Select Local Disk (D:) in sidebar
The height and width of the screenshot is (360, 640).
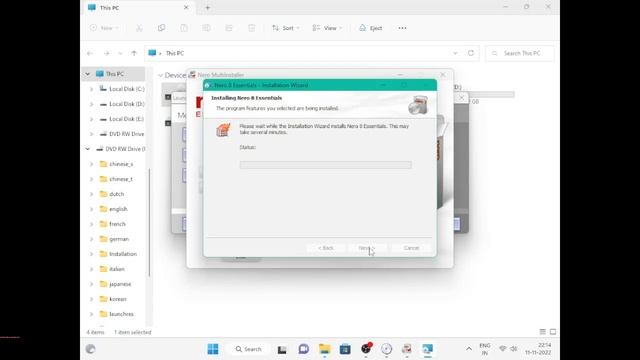[122, 104]
